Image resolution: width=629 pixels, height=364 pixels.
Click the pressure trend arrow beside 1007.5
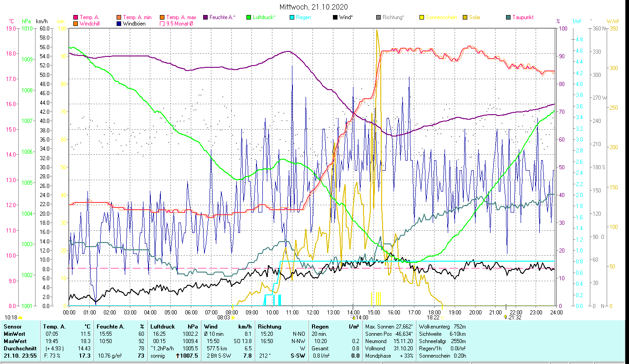[x=177, y=356]
